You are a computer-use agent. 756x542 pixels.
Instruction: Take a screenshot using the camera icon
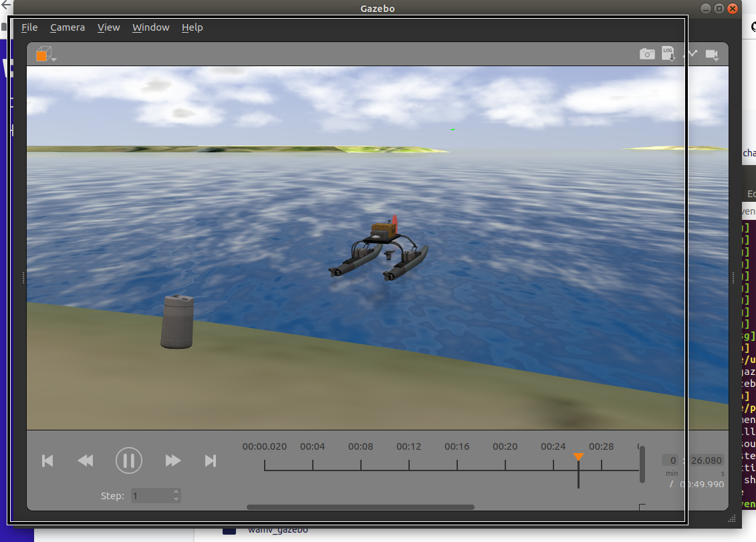click(x=647, y=53)
